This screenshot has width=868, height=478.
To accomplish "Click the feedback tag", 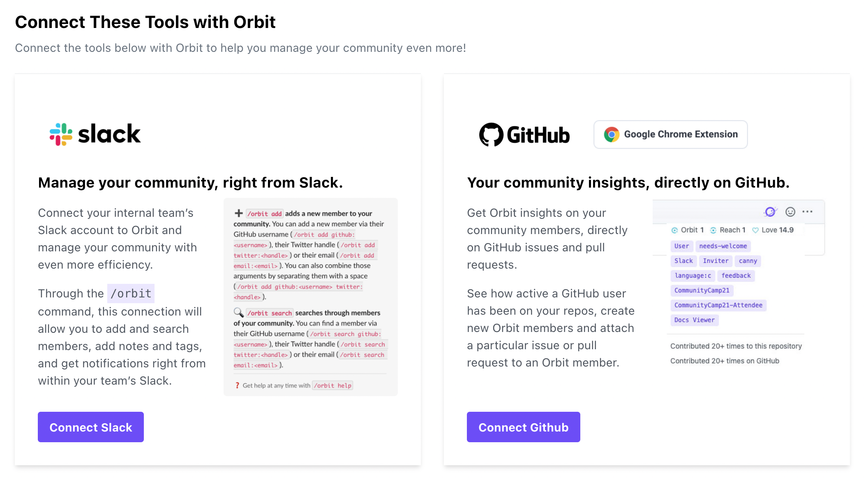I will pyautogui.click(x=736, y=276).
